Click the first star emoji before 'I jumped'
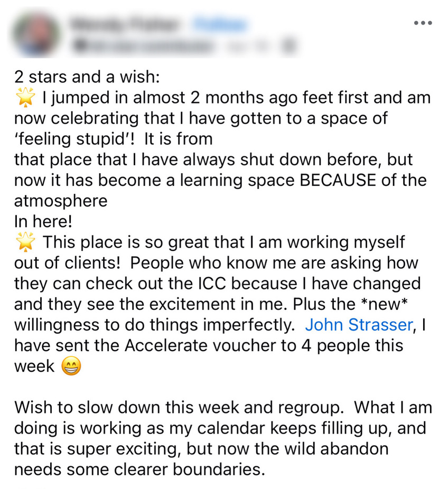Screen dimensions: 448x489 tap(25, 98)
